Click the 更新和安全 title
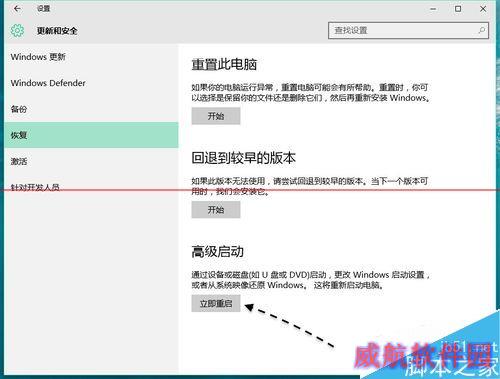 57,31
